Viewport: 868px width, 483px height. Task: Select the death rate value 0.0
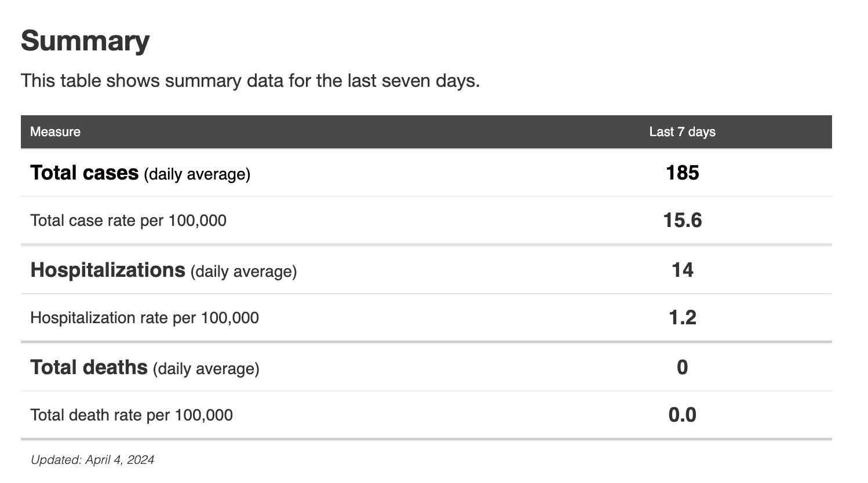coord(682,415)
